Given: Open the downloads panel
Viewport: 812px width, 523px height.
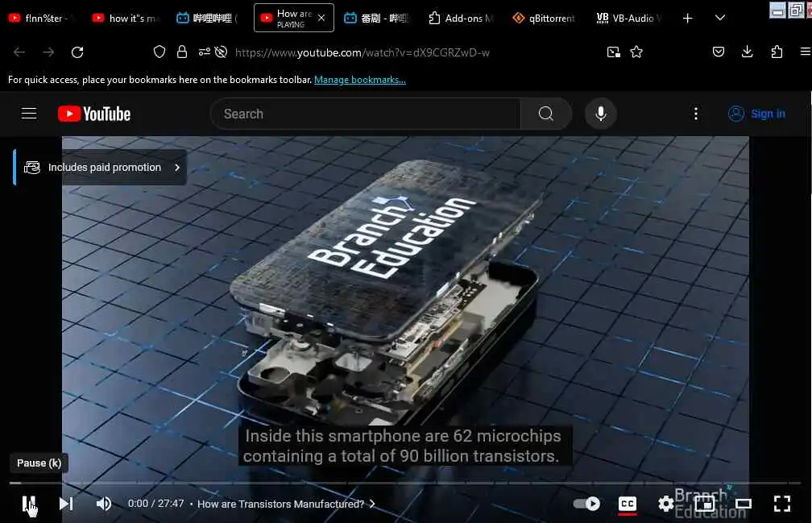Looking at the screenshot, I should (748, 52).
